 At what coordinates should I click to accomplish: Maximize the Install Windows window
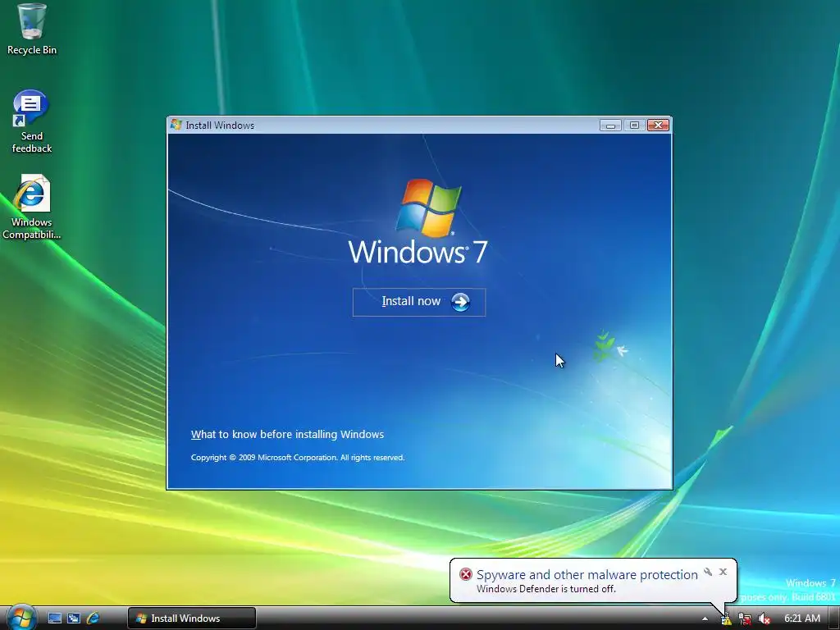(634, 126)
